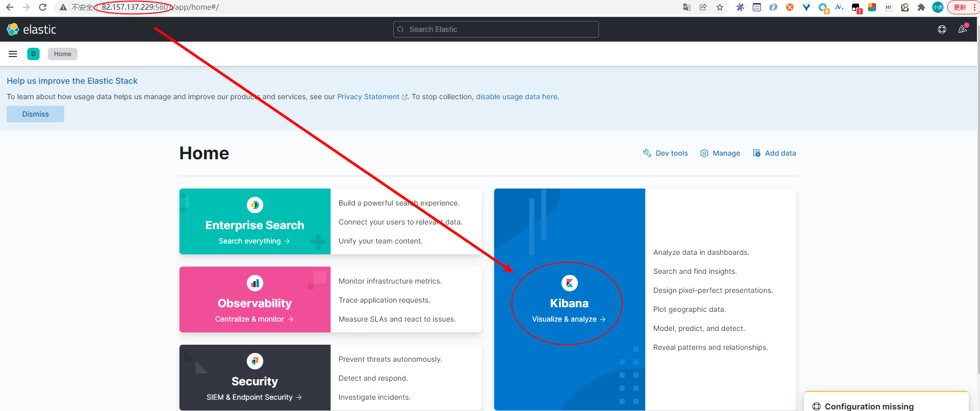
Task: Click the translate page icon in address bar
Action: point(686,7)
